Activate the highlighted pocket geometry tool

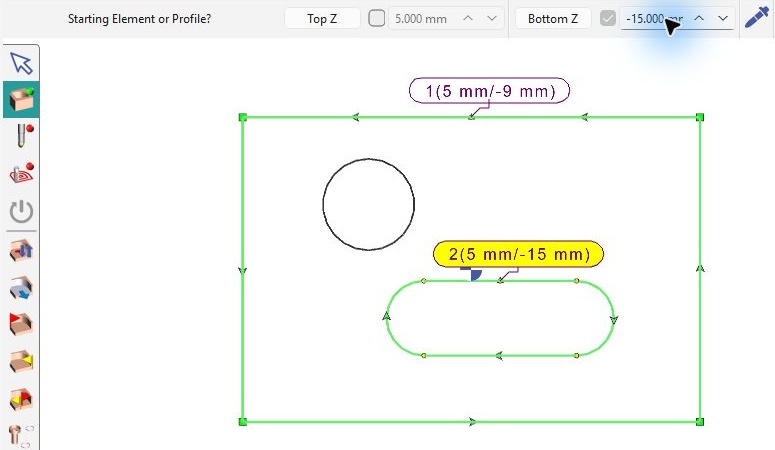point(21,99)
